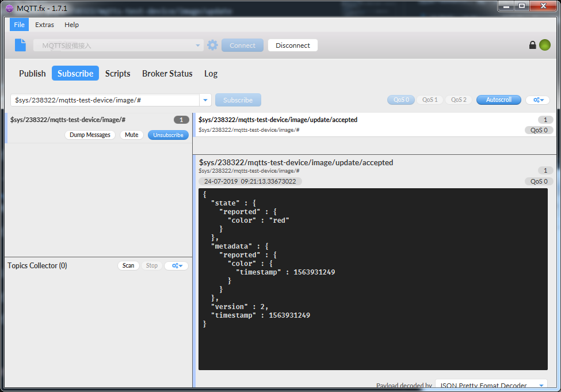Select the subscribed topic entry in left list
The width and height of the screenshot is (561, 392).
coord(99,128)
